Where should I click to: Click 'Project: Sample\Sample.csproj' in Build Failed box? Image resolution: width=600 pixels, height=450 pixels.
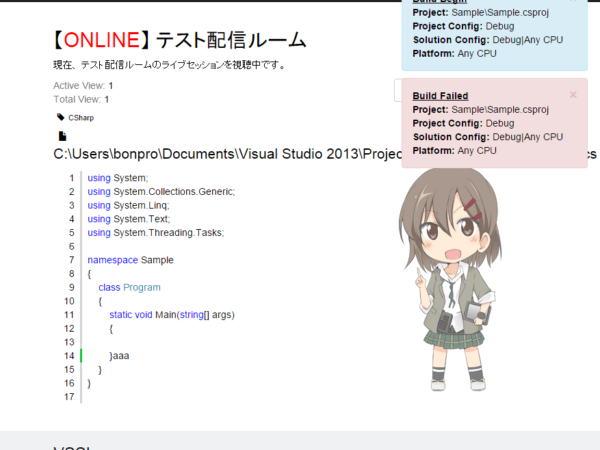[x=481, y=110]
